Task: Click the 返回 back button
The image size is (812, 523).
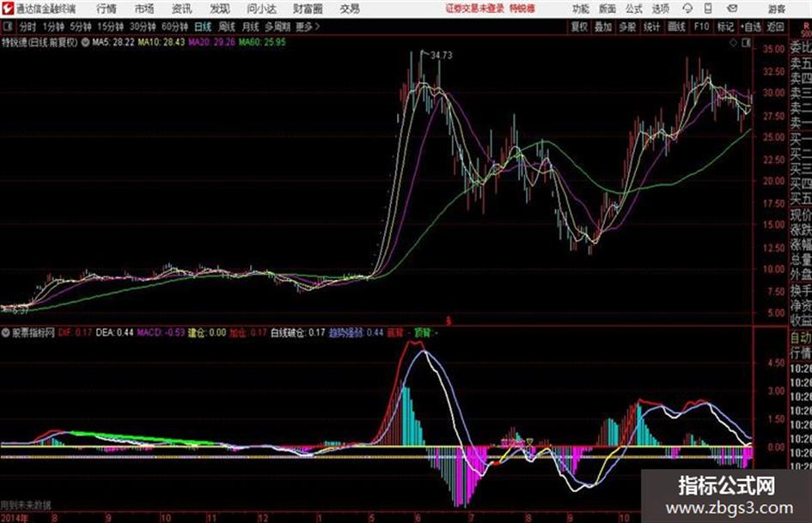Action: (x=775, y=27)
